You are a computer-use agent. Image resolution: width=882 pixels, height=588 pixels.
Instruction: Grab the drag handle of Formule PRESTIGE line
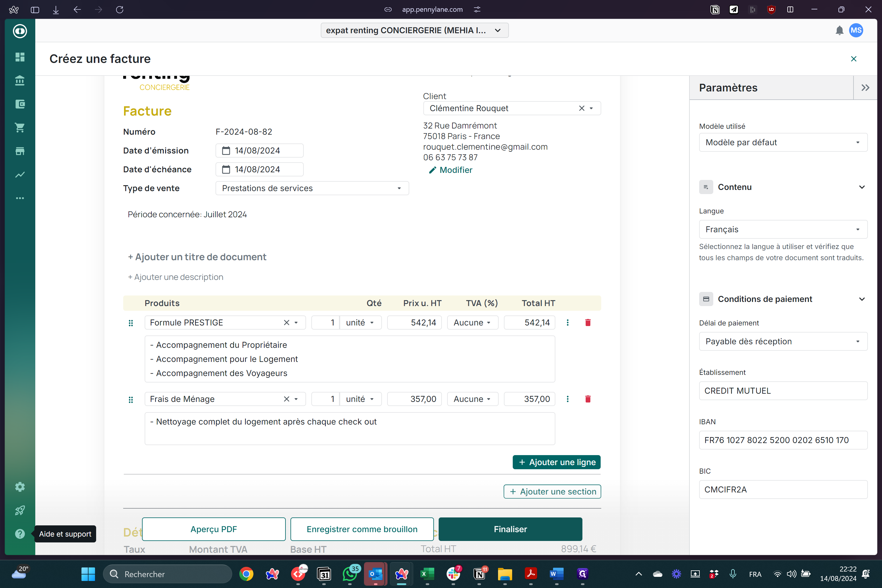131,323
